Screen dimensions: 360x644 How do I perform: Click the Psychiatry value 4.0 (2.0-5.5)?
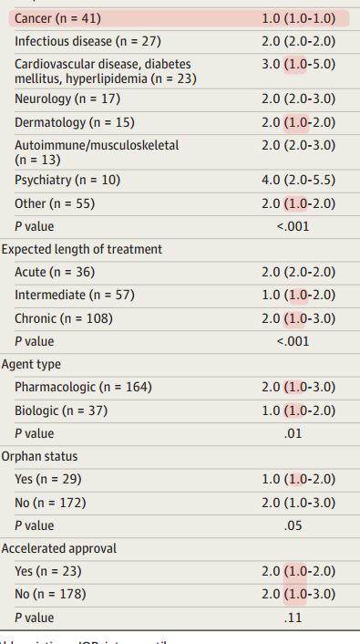tap(298, 180)
